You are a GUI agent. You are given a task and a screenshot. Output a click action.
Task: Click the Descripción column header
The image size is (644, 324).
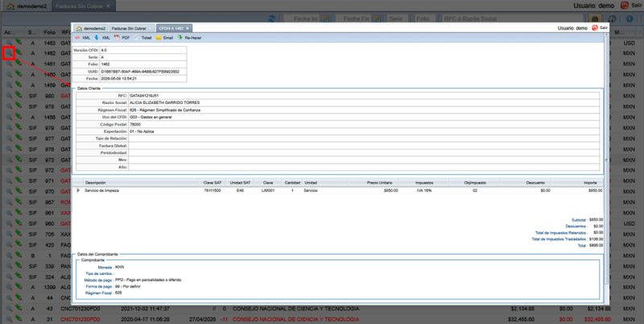tap(95, 183)
